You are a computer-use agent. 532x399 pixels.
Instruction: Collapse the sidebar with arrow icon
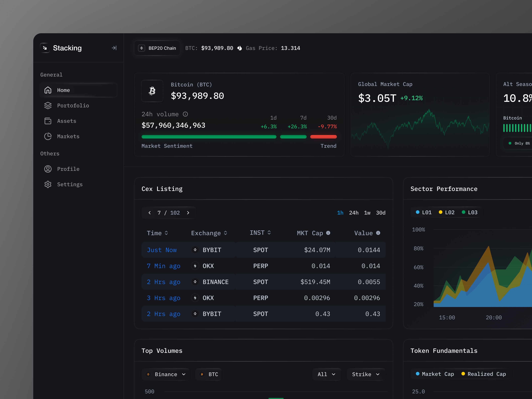click(114, 48)
